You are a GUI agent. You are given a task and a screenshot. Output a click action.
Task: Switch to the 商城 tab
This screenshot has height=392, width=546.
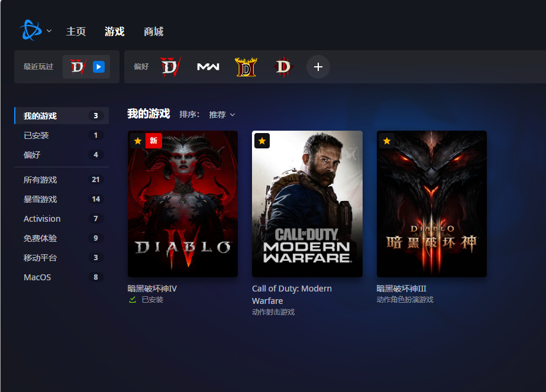[154, 31]
